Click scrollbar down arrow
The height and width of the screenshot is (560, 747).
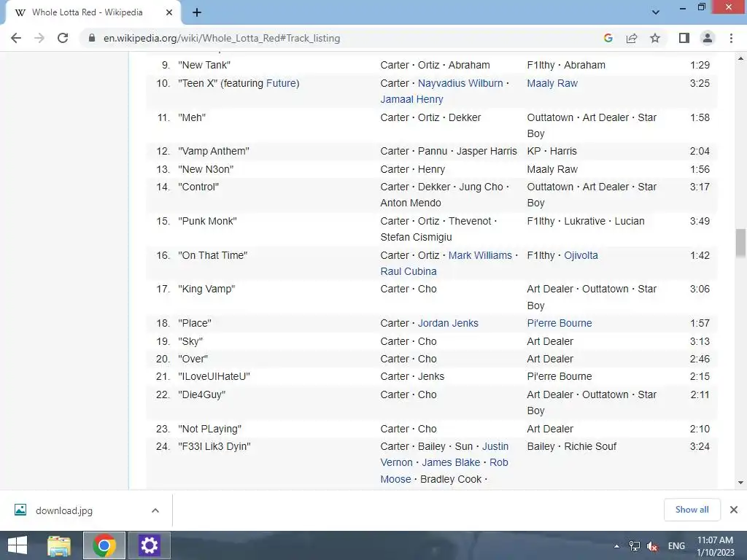click(740, 483)
